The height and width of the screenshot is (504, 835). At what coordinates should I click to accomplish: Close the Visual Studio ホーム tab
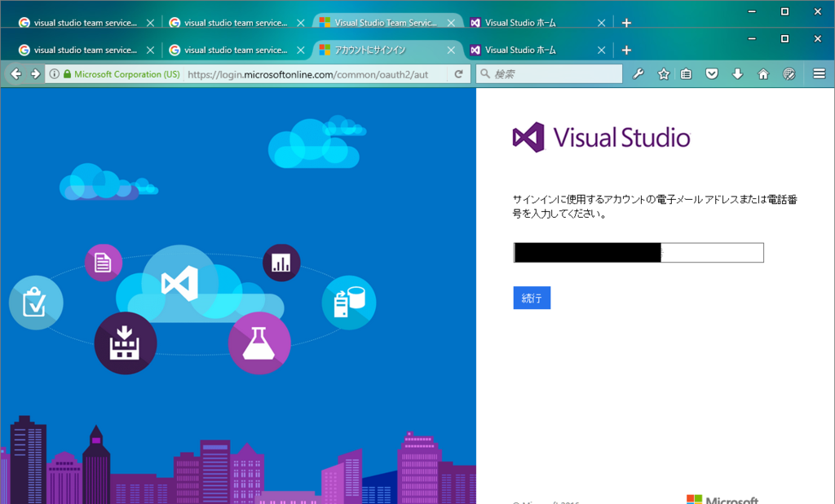coord(601,50)
